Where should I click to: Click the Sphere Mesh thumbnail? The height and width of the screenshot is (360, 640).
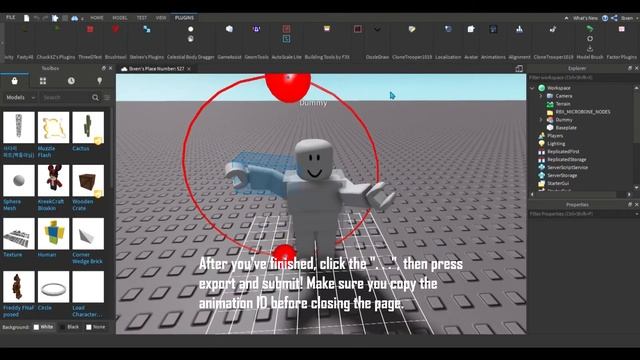point(19,180)
